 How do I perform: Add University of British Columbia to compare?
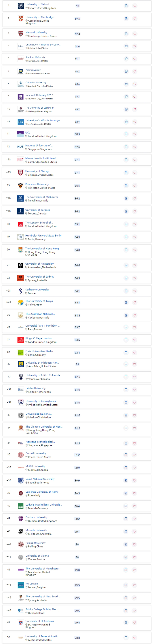(x=126, y=377)
